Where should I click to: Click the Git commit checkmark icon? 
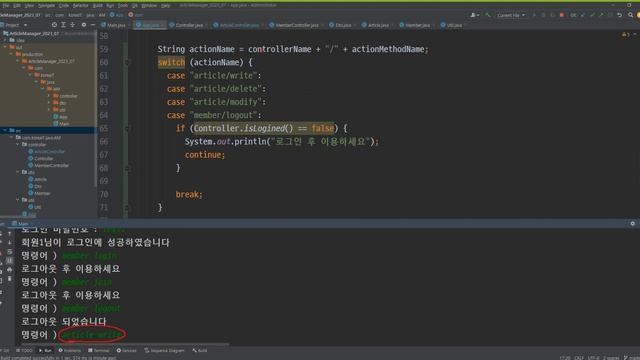[x=592, y=15]
